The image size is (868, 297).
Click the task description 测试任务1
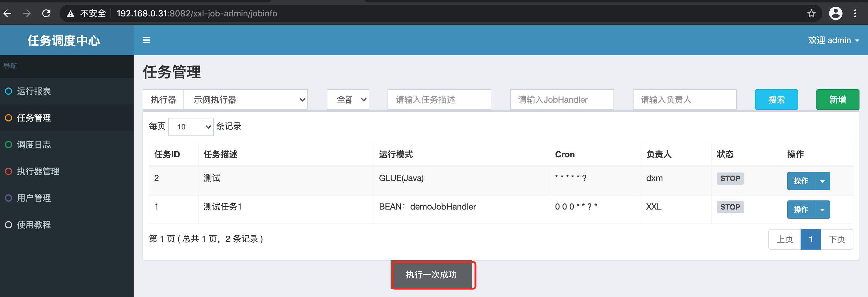(223, 207)
